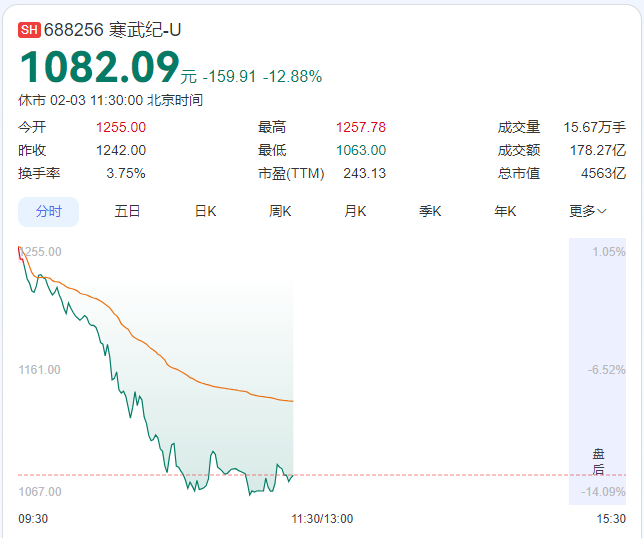The image size is (644, 538).
Task: Click the current price 1082.09
Action: pyautogui.click(x=99, y=67)
